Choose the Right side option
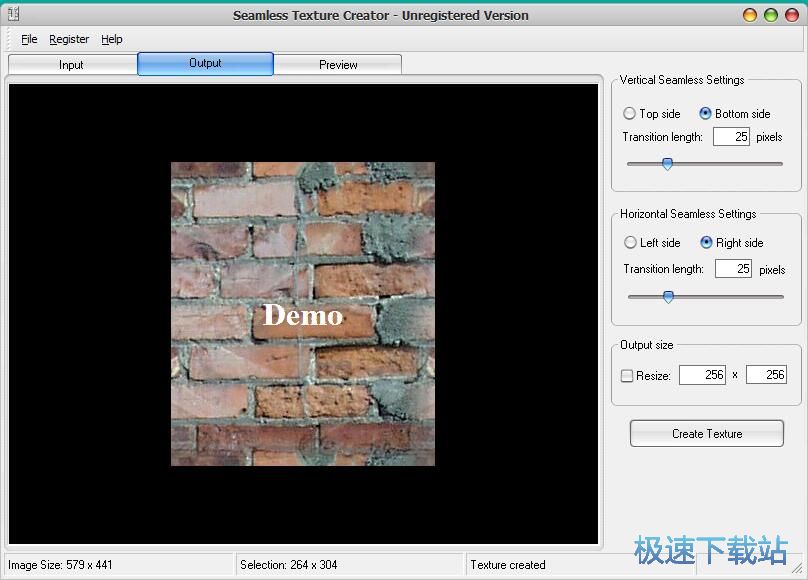This screenshot has height=580, width=808. pos(707,243)
